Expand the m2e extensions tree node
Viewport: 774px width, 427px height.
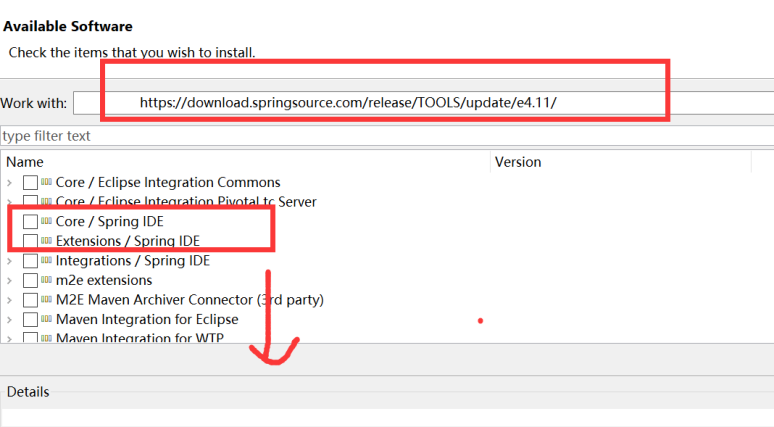(10, 280)
